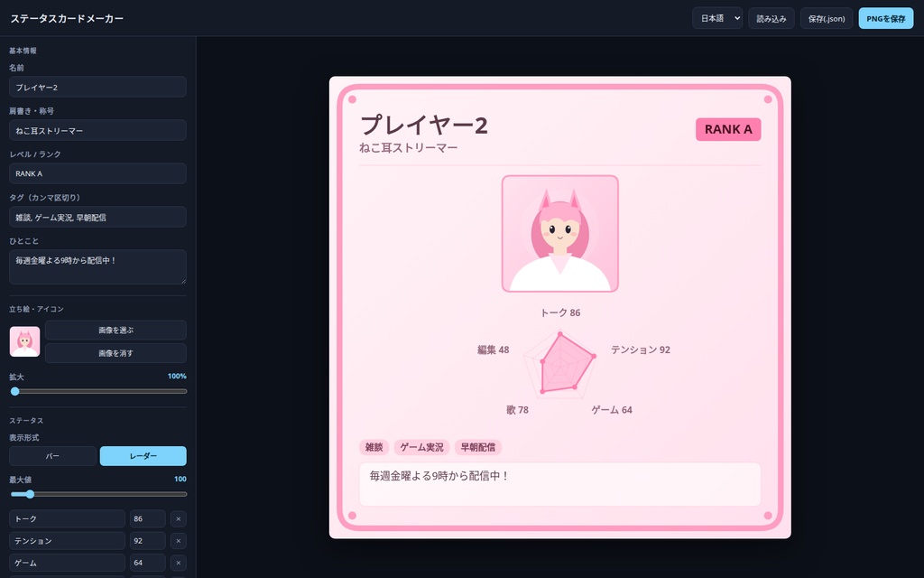Screen dimensions: 924x578
Task: Edit the tags field 雑談, ゲーム実況
Action: (x=97, y=217)
